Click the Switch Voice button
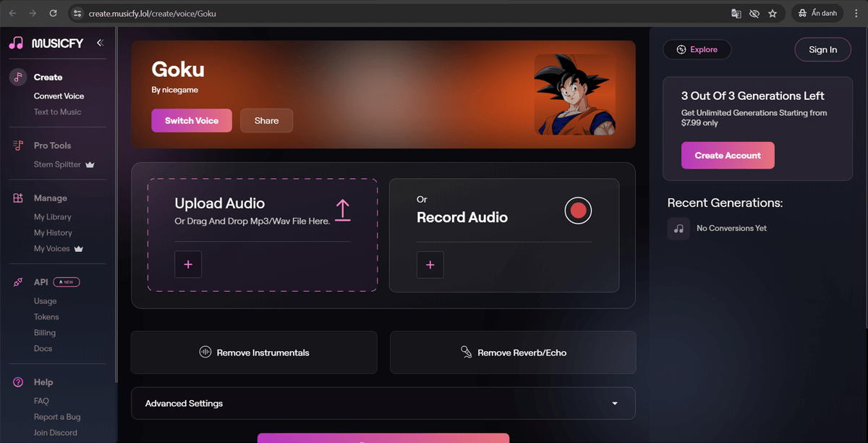Image resolution: width=868 pixels, height=443 pixels. (x=191, y=121)
